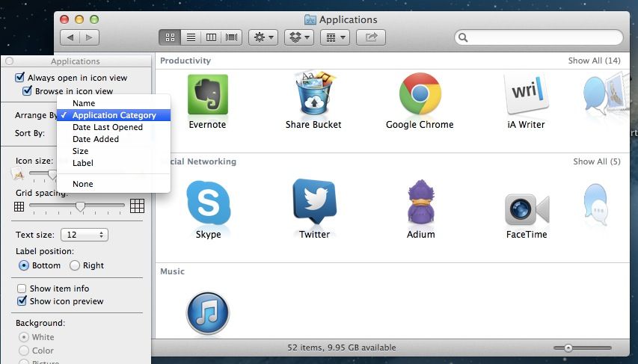Launch the Twitter app

314,202
